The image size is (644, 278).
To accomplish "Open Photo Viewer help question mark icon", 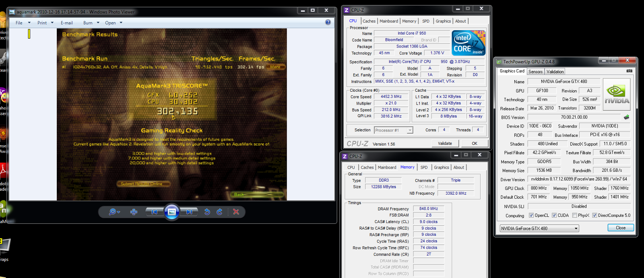I will pos(328,23).
